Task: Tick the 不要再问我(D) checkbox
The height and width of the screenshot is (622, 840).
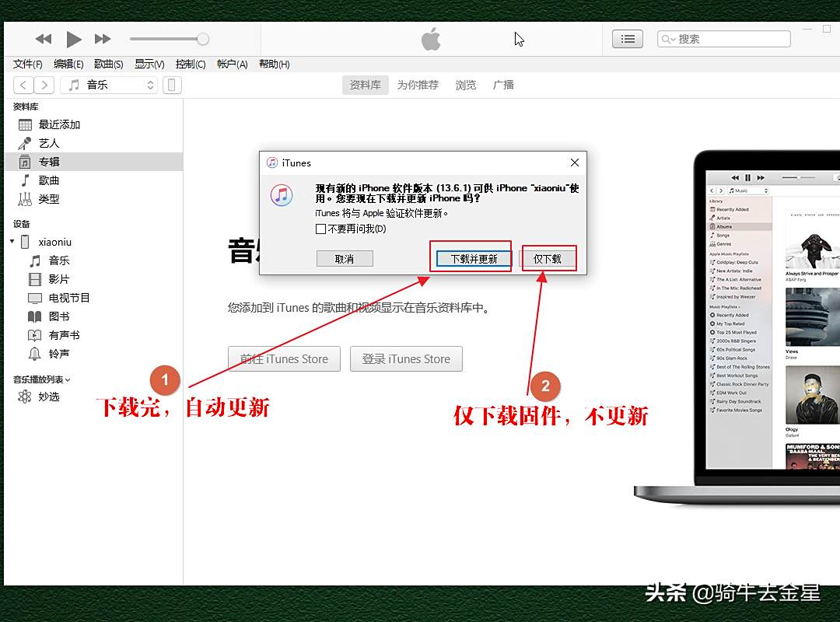Action: pos(321,229)
